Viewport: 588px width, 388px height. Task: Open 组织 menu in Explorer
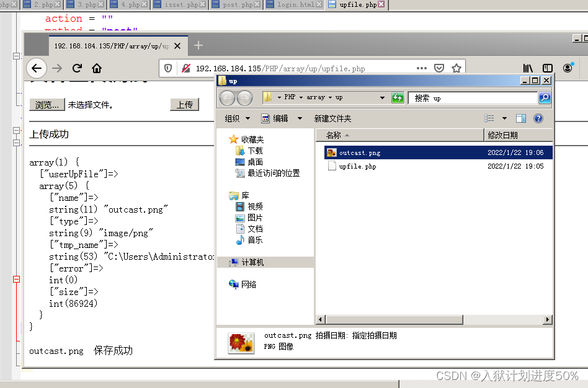click(x=237, y=118)
